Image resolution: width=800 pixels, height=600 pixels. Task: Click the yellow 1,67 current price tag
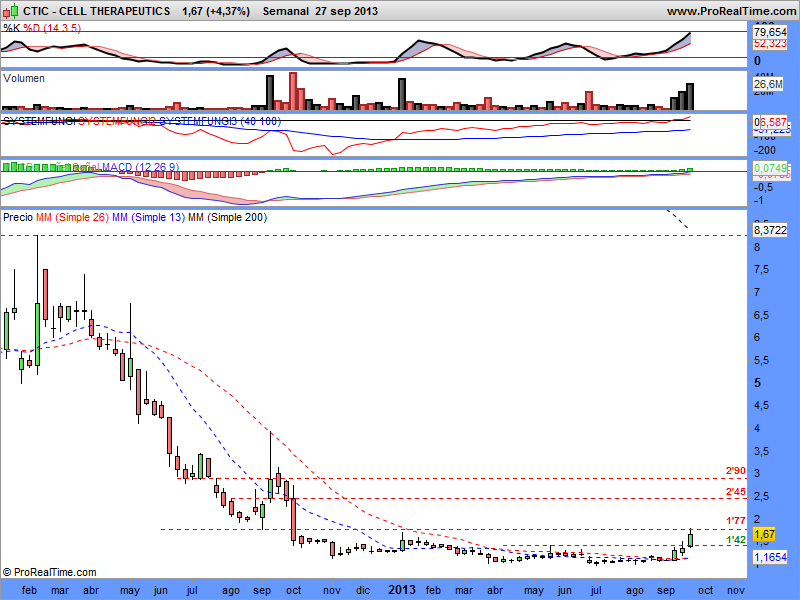(x=764, y=534)
